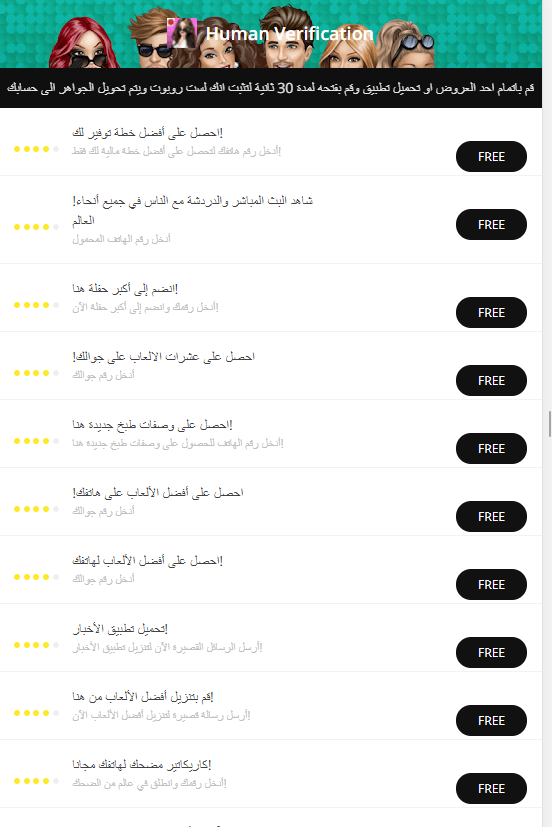Screen dimensions: 552x827
Task: Click FREE button for news app download offer
Action: [491, 653]
